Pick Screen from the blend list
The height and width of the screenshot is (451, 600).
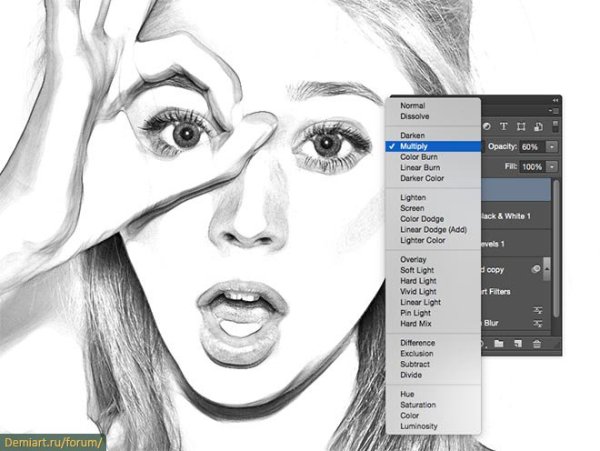413,208
